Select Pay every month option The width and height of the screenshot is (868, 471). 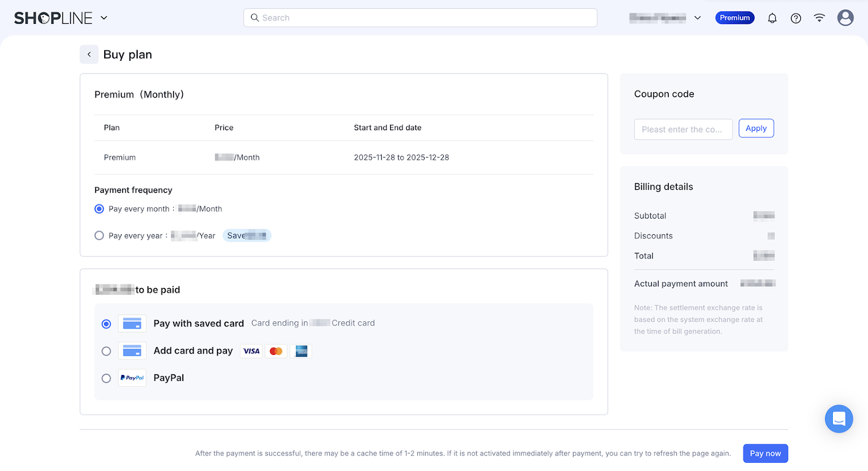[x=99, y=209]
